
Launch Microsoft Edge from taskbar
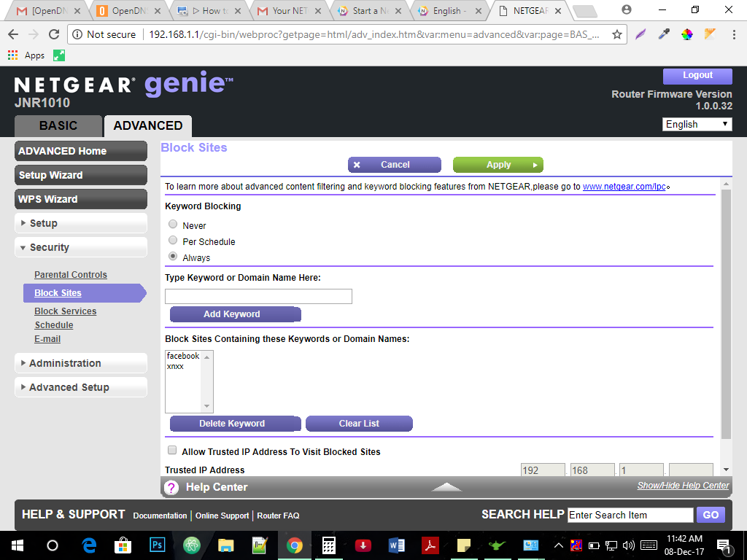point(88,545)
